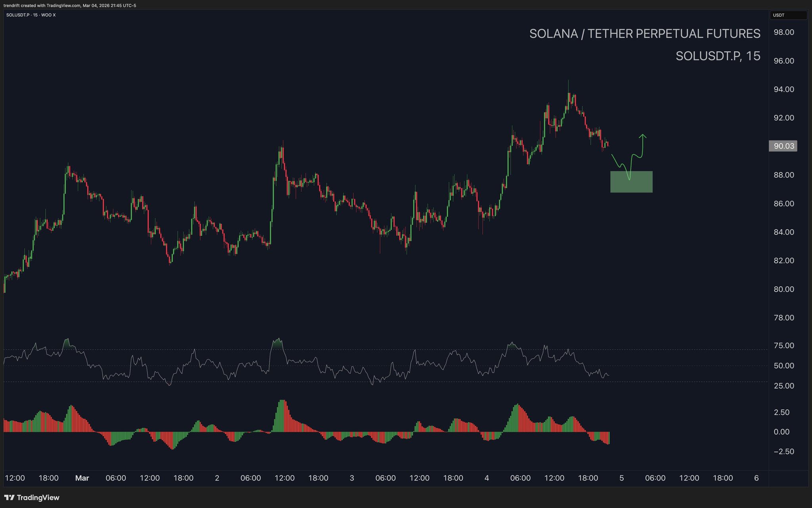Screen dimensions: 812x508
Task: Click the 75.00 RSI level label
Action: pyautogui.click(x=784, y=346)
